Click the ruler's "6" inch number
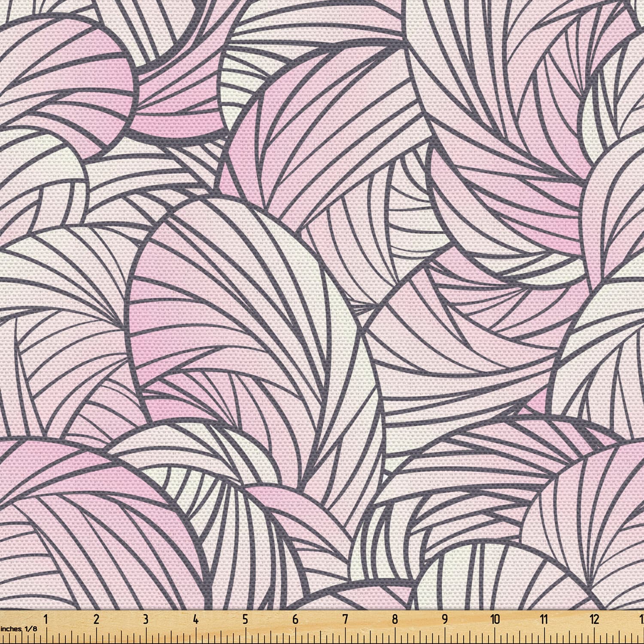Image resolution: width=644 pixels, height=644 pixels. point(295,619)
